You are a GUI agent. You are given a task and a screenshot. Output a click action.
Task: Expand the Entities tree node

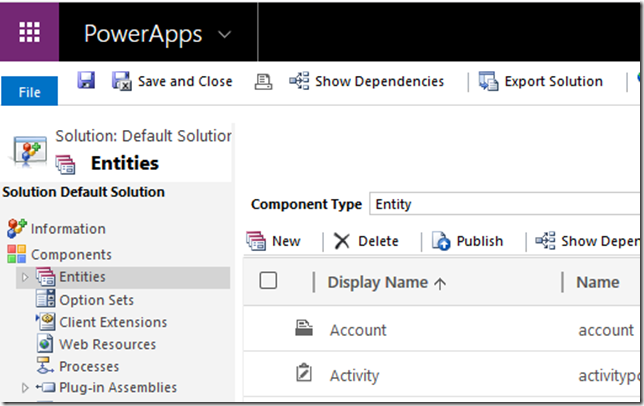point(26,277)
